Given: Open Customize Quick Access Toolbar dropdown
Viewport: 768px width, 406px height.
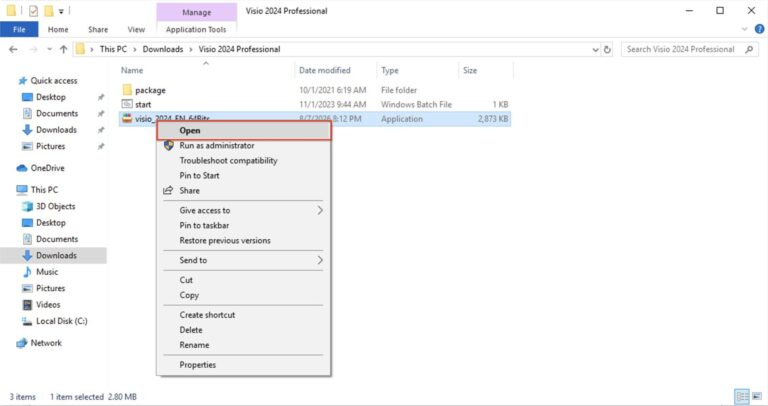Looking at the screenshot, I should click(61, 11).
